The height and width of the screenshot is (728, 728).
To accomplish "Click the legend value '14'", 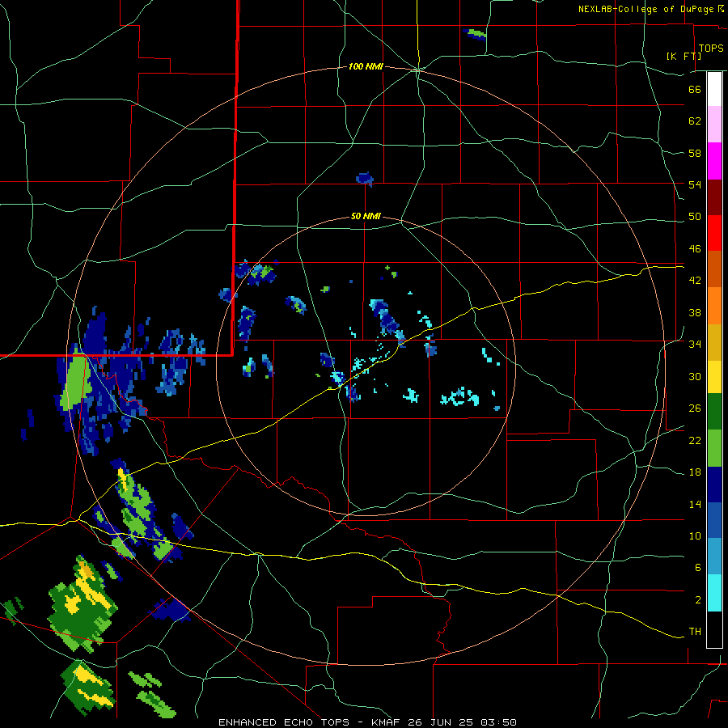I will click(x=695, y=504).
